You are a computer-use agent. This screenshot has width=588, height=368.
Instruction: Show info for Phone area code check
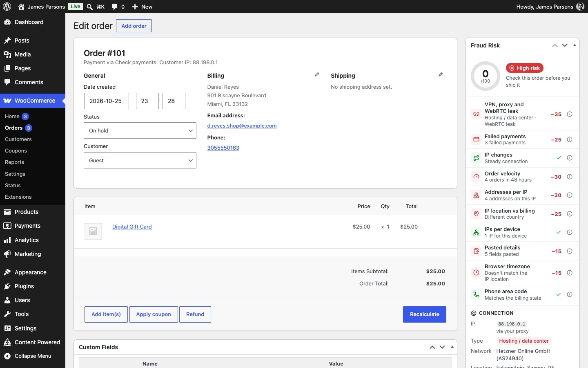570,294
